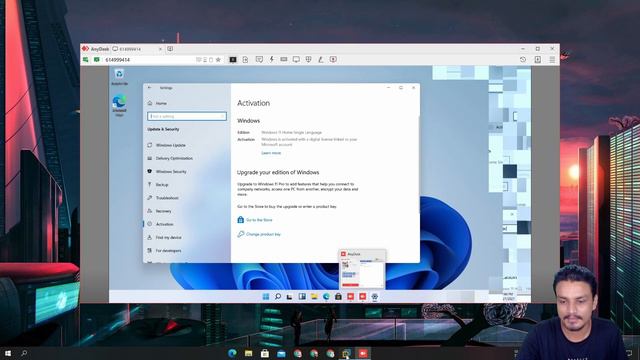Close the 614999414 session tab
The image size is (640, 360).
point(160,49)
